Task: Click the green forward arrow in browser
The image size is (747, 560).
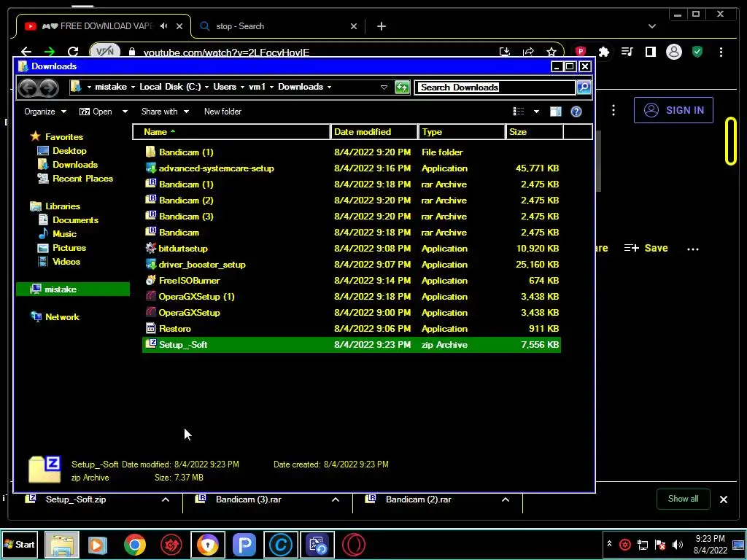Action: coord(50,52)
